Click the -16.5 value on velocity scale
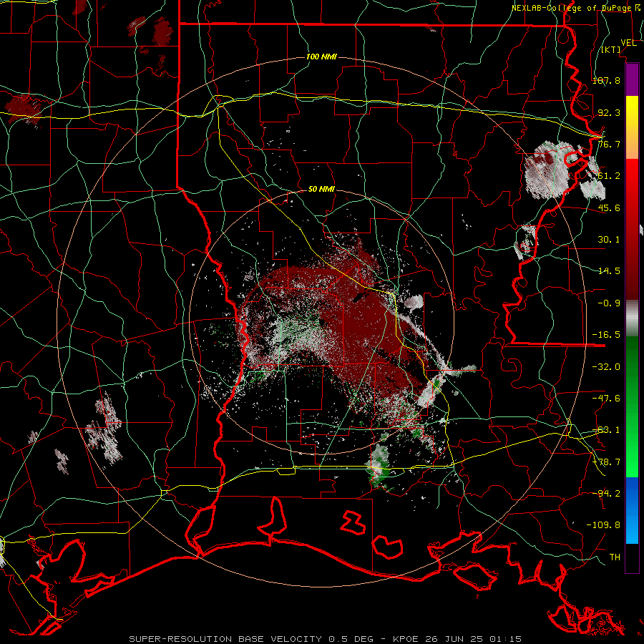This screenshot has width=644, height=644. 606,335
